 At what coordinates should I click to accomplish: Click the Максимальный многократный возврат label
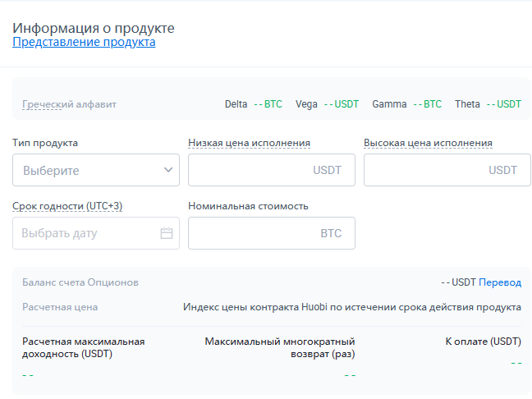[279, 347]
